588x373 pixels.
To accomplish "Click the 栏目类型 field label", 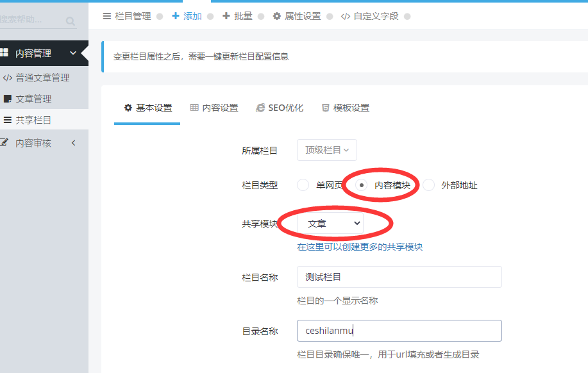I will pos(260,185).
